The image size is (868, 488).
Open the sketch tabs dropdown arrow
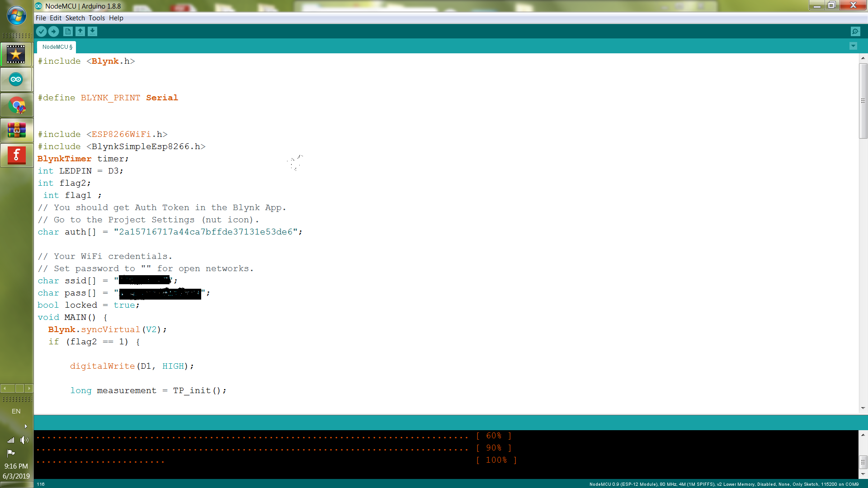tap(853, 46)
